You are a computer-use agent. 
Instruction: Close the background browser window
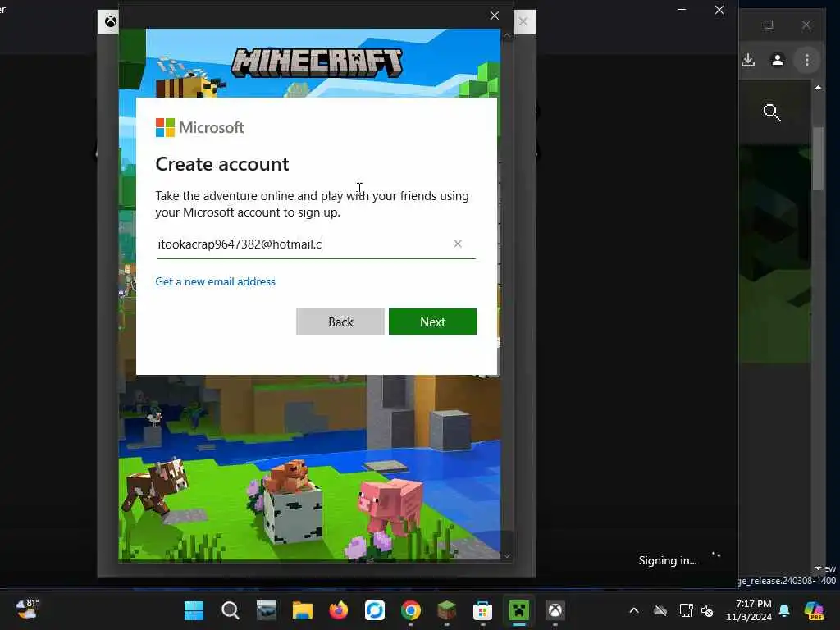[806, 25]
